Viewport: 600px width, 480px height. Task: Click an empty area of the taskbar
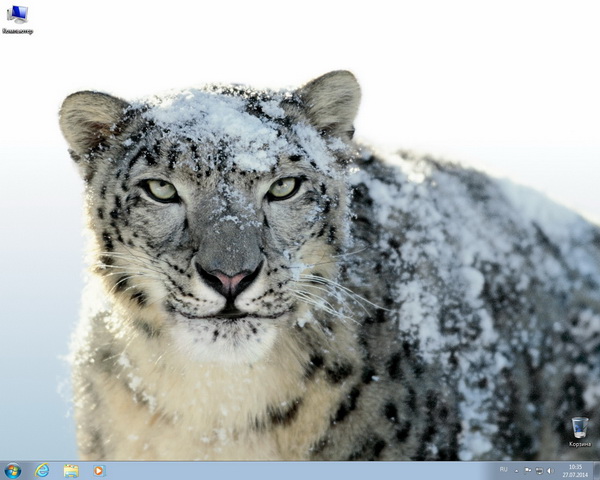[x=300, y=470]
